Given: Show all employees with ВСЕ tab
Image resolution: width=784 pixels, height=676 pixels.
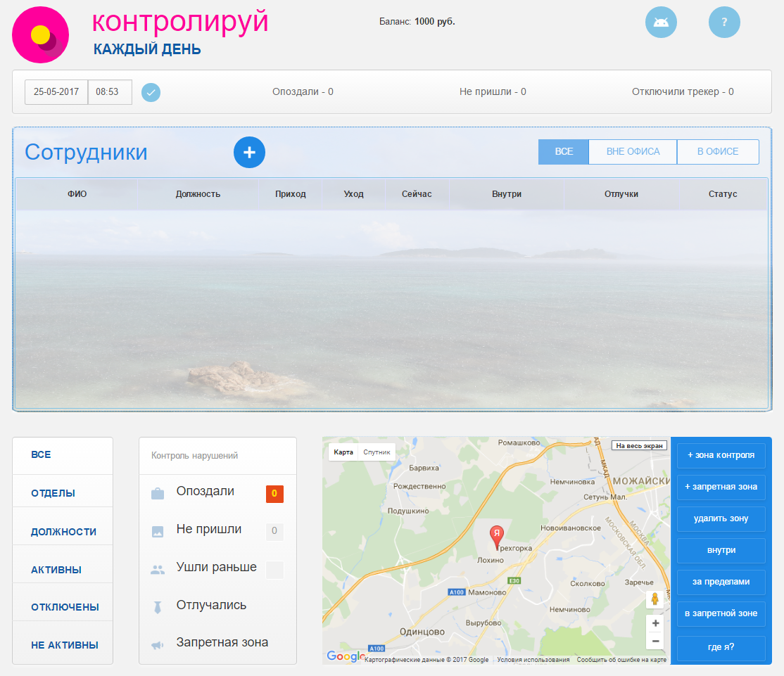Looking at the screenshot, I should pyautogui.click(x=564, y=151).
